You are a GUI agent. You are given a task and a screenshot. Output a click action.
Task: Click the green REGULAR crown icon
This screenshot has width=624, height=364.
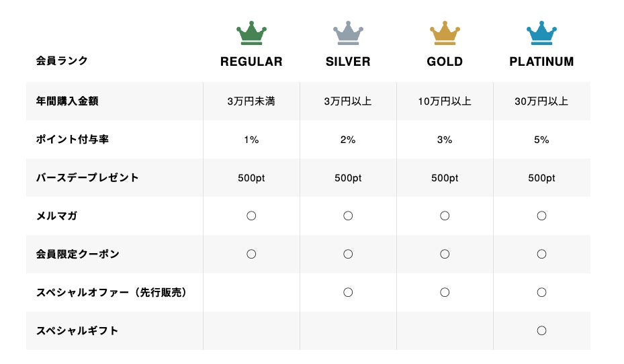point(251,34)
